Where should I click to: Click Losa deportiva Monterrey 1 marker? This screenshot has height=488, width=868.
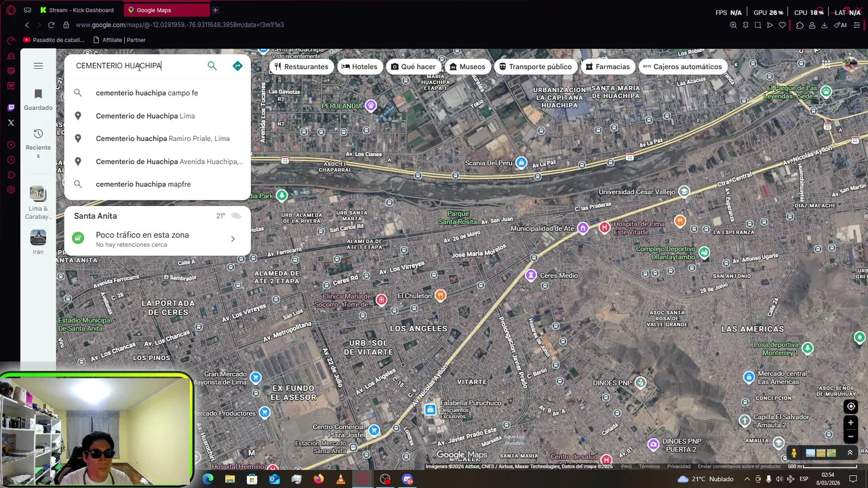pos(807,348)
